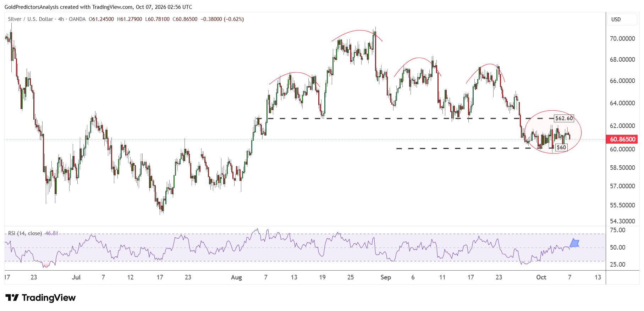Click the Jul date axis label
644x311 pixels.
click(x=76, y=277)
